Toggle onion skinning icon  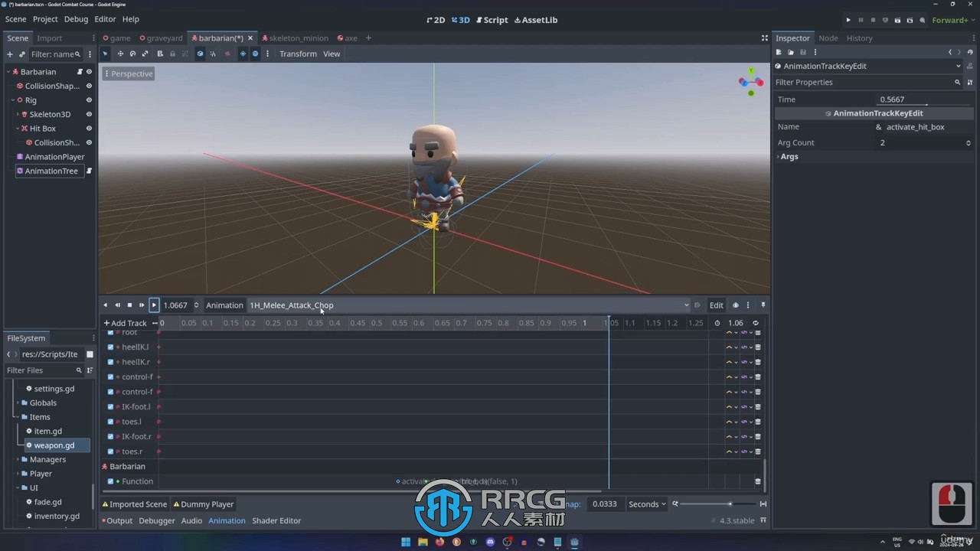736,305
